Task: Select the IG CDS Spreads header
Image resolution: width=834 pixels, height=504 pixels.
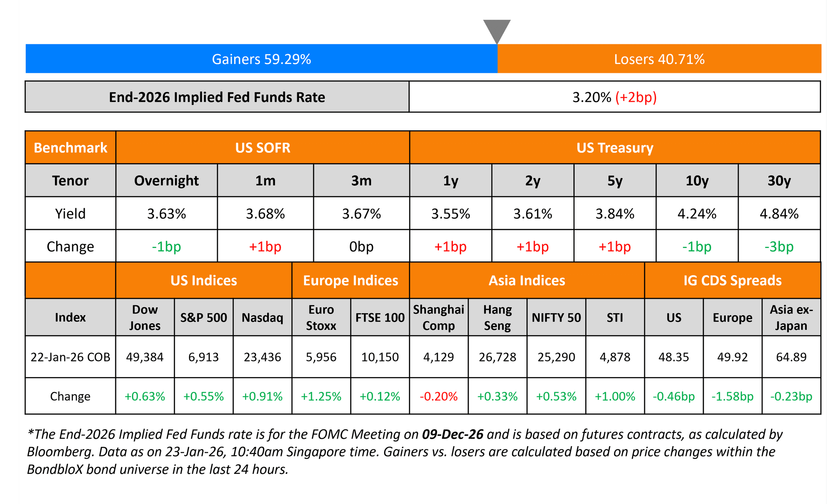Action: (x=732, y=280)
